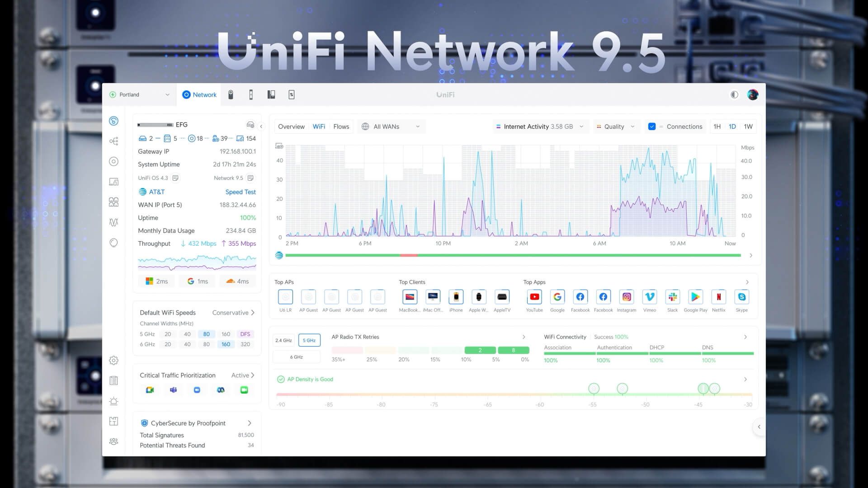Image resolution: width=868 pixels, height=488 pixels.
Task: Open Notifications via the alarm bell icon
Action: coord(113,401)
